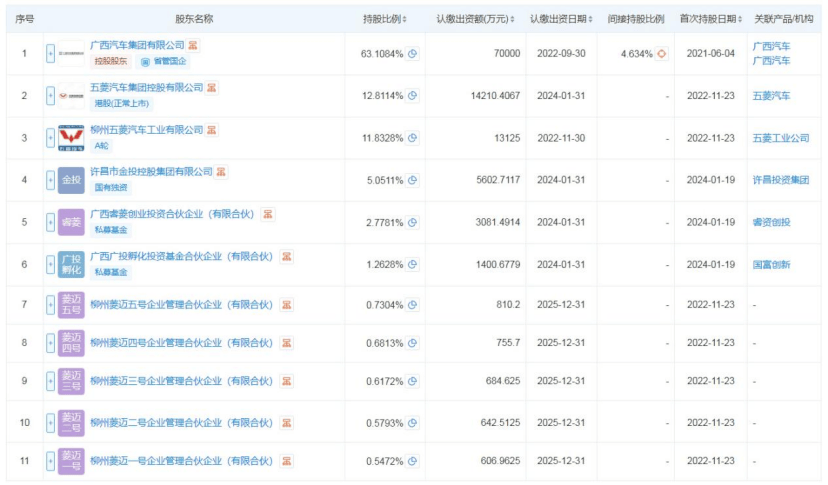Sort by 首次持股日期 column header
This screenshot has width=828, height=485.
pos(711,19)
